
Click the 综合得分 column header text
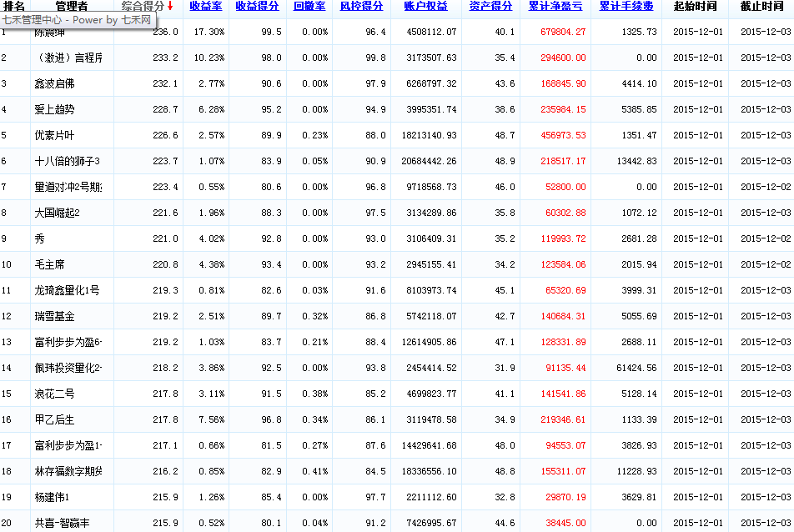tap(143, 6)
